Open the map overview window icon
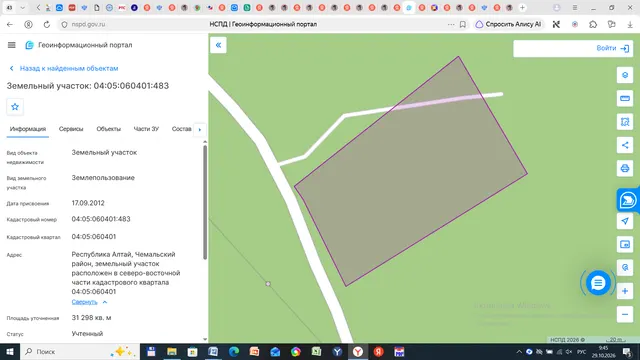Viewport: 640px width, 360px height. pos(625,244)
